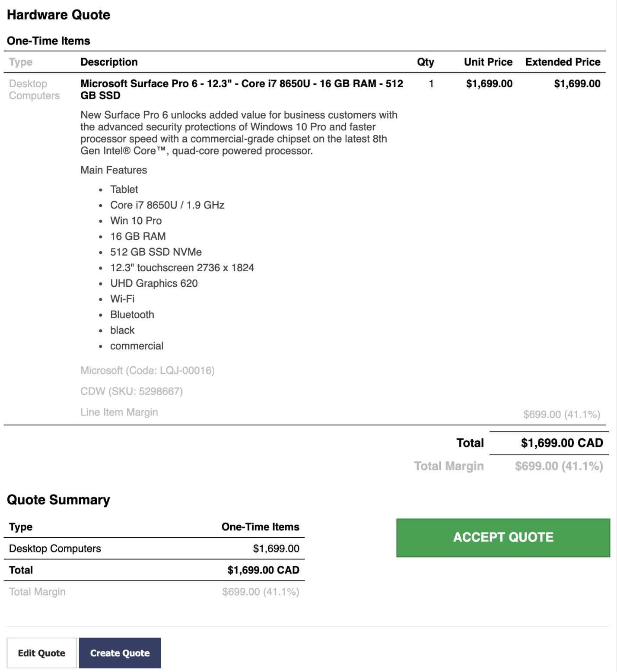Click the Line Item Margin label

click(x=119, y=412)
